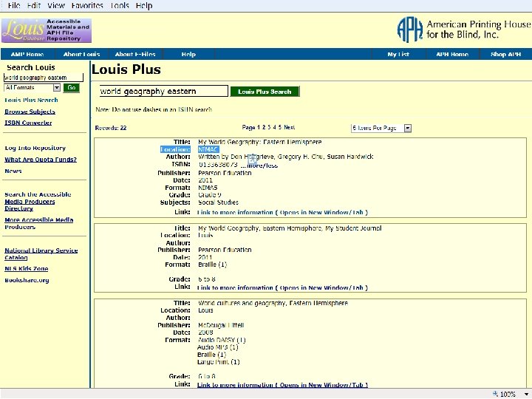The height and width of the screenshot is (399, 532).
Task: Open more information link for My Student Journal
Action: tap(282, 287)
